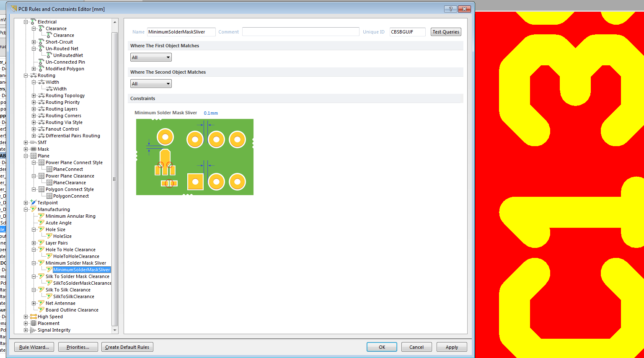644x358 pixels.
Task: Expand the Mask category node
Action: (x=26, y=149)
